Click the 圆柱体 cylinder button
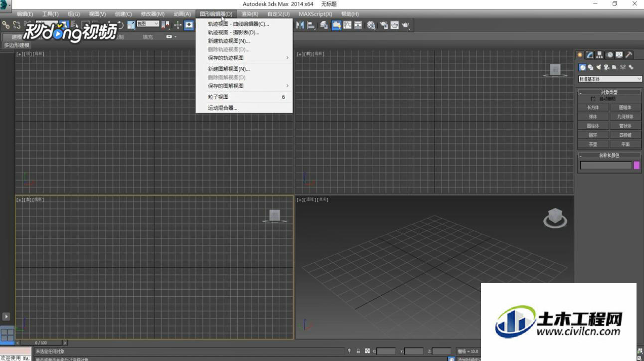 pyautogui.click(x=593, y=126)
